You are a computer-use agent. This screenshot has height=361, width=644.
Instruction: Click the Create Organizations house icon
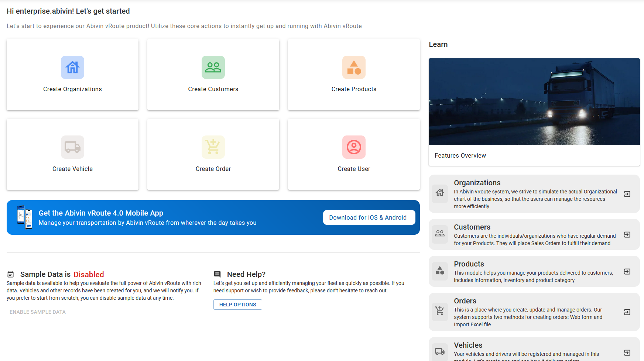[x=72, y=67]
